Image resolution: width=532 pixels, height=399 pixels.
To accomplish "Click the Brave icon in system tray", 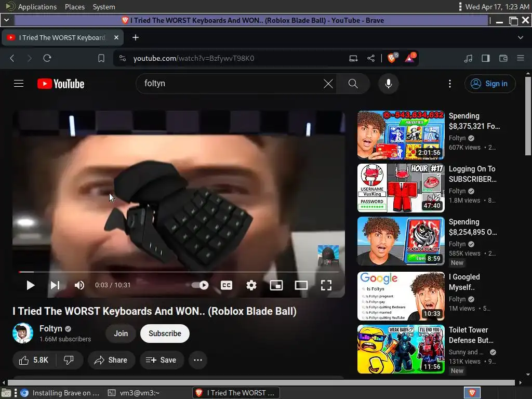I will [x=472, y=393].
